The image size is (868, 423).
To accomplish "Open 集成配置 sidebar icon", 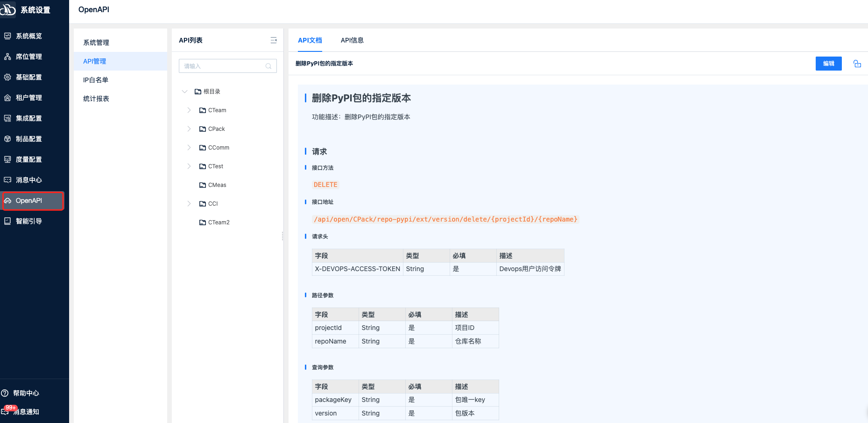I will pyautogui.click(x=7, y=118).
